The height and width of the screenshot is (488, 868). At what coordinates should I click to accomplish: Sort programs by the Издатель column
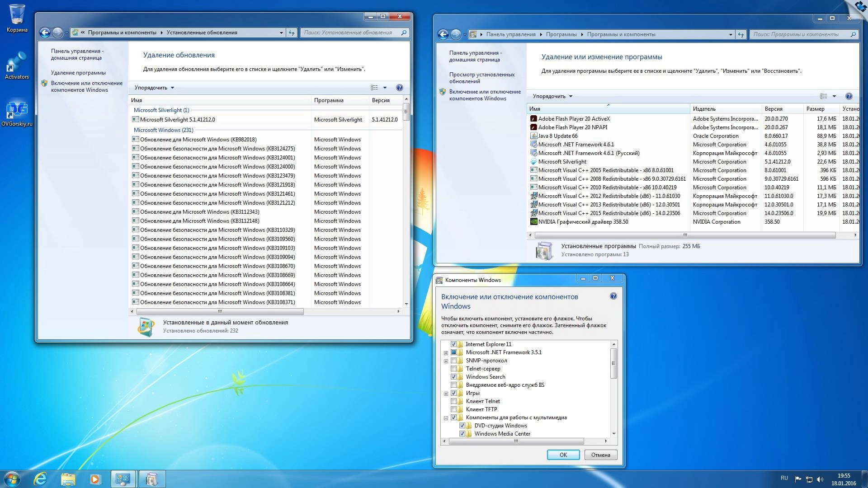(x=726, y=109)
